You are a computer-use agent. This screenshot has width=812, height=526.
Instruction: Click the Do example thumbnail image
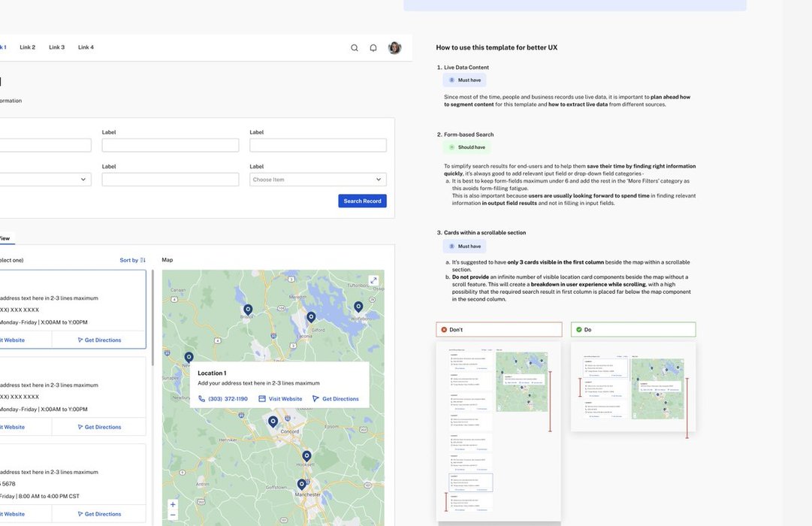pos(633,387)
